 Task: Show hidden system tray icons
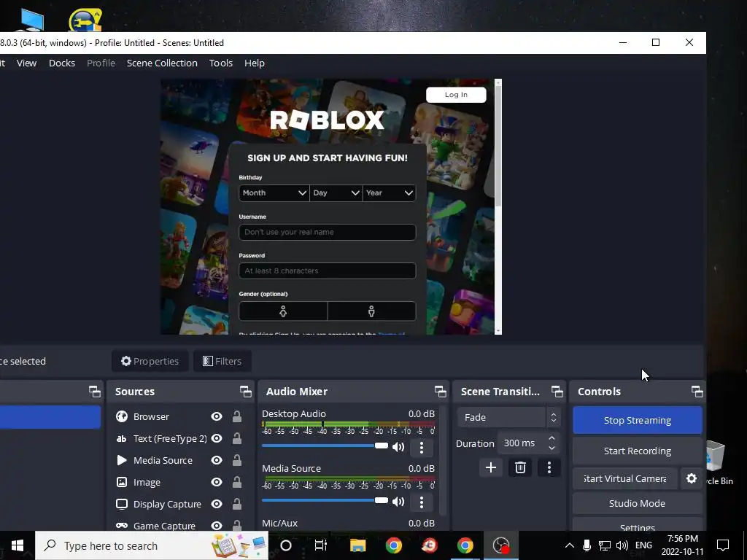click(569, 545)
